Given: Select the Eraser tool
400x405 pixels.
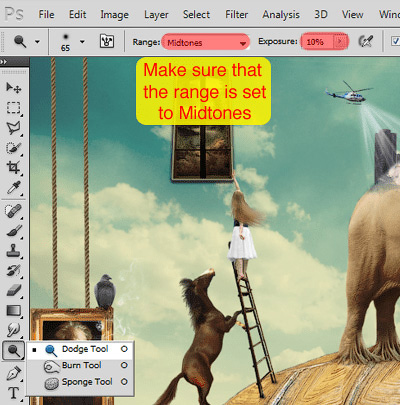Looking at the screenshot, I should click(14, 290).
